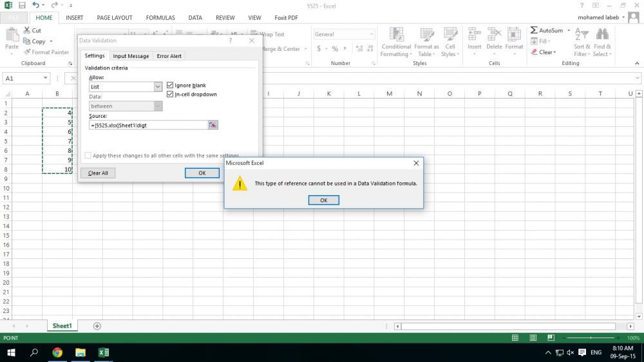Click the Delete cells icon
Image resolution: width=644 pixels, height=362 pixels.
tap(494, 35)
